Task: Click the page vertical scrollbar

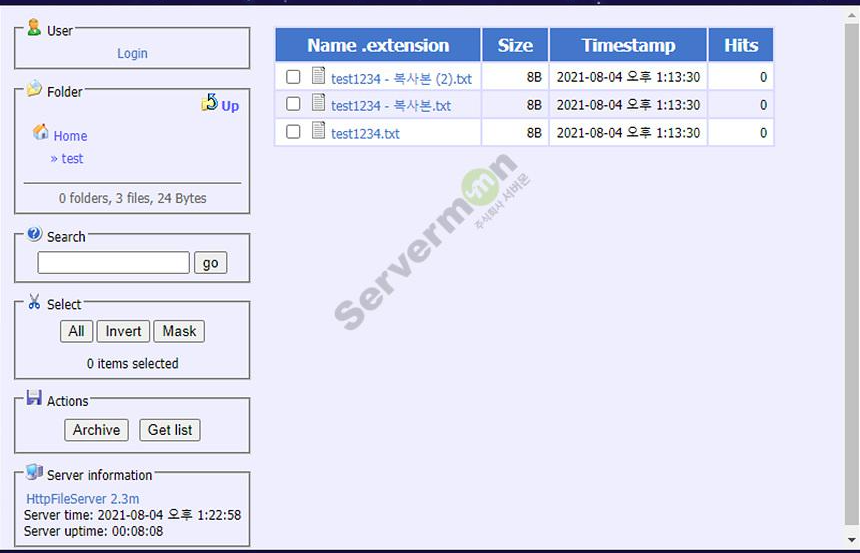Action: [x=853, y=274]
